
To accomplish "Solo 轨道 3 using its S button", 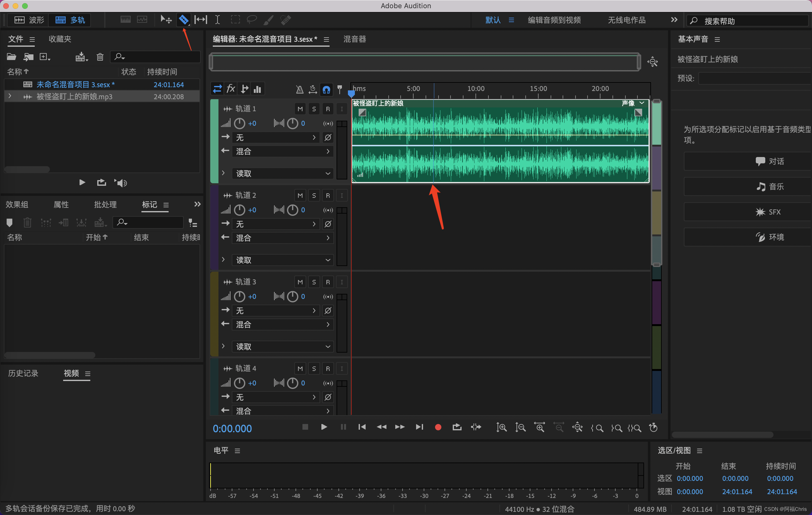I will tap(314, 282).
